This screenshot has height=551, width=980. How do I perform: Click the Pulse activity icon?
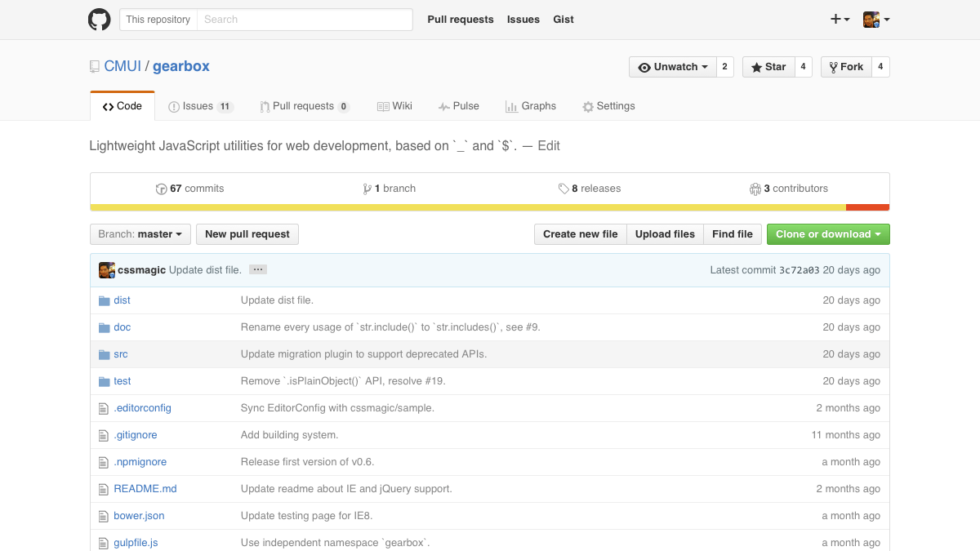(x=443, y=107)
